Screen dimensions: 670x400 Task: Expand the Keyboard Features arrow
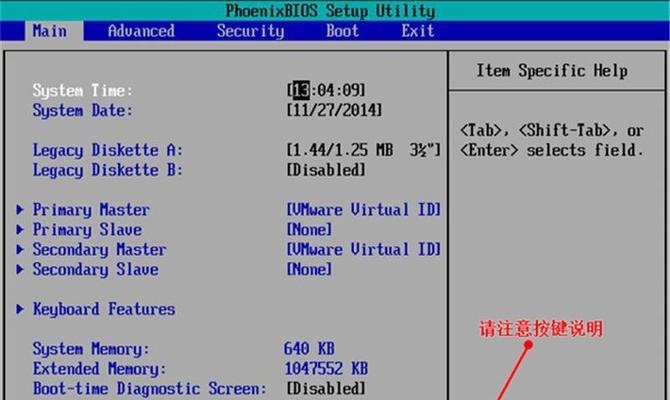tap(20, 309)
